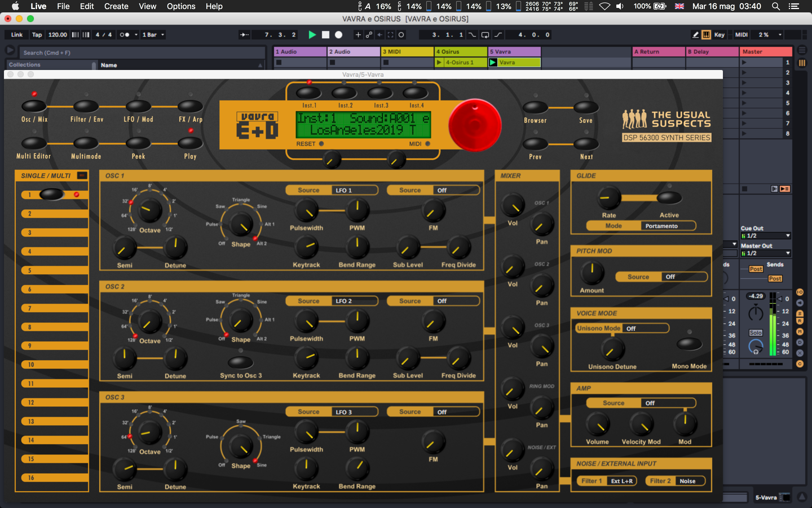
Task: Launch scene 1 from the Master track
Action: click(744, 62)
